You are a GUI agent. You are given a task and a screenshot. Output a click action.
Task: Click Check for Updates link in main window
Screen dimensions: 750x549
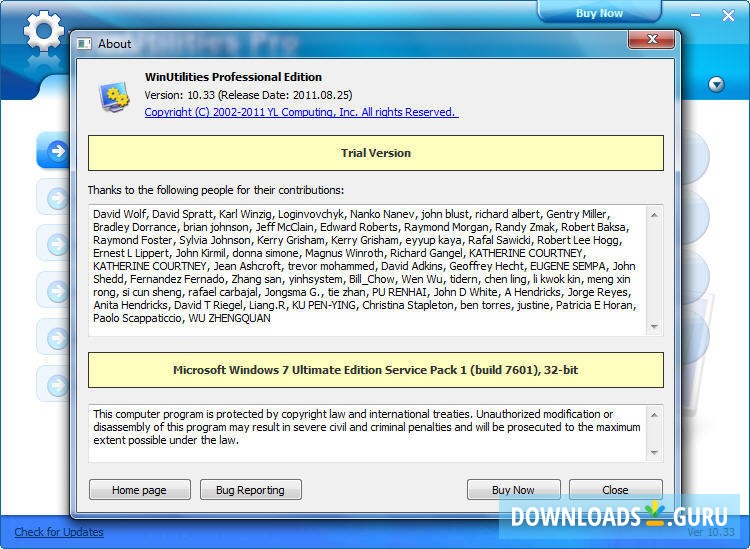coord(59,532)
